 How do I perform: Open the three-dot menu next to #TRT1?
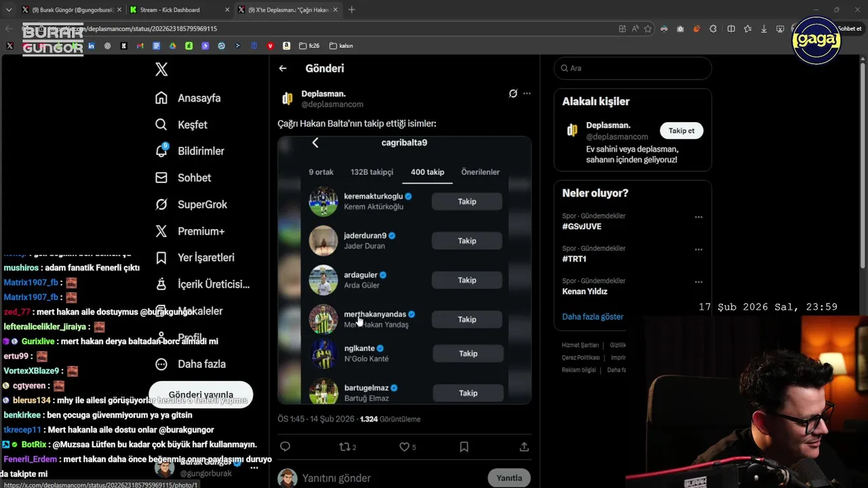(698, 250)
